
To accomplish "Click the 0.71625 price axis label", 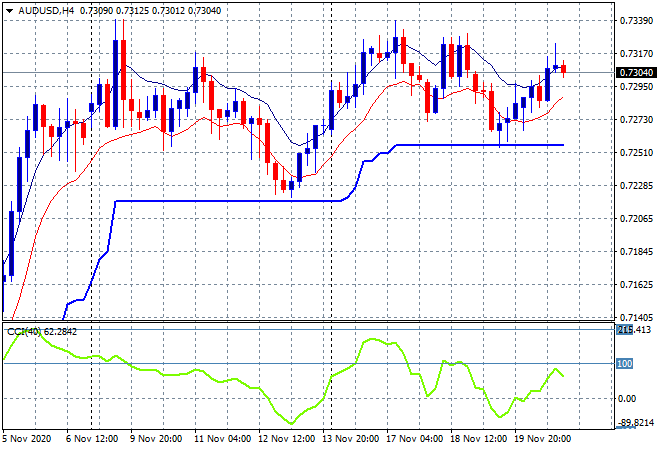I will 636,285.
